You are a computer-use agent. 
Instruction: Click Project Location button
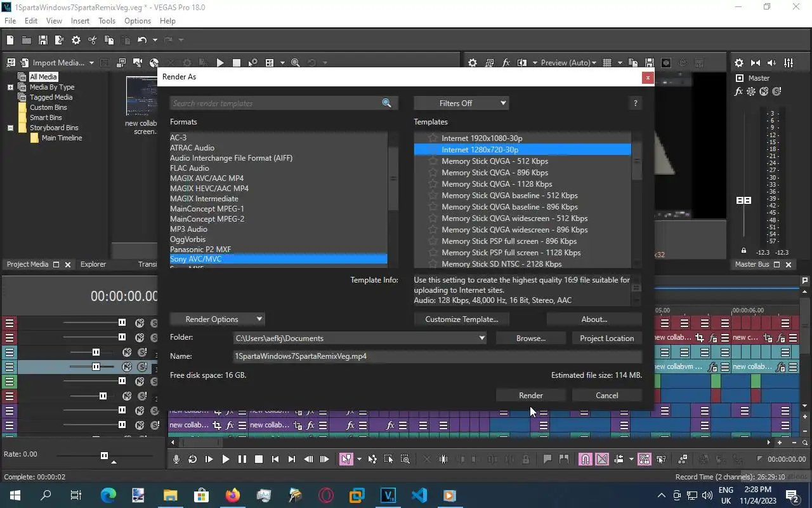click(606, 338)
